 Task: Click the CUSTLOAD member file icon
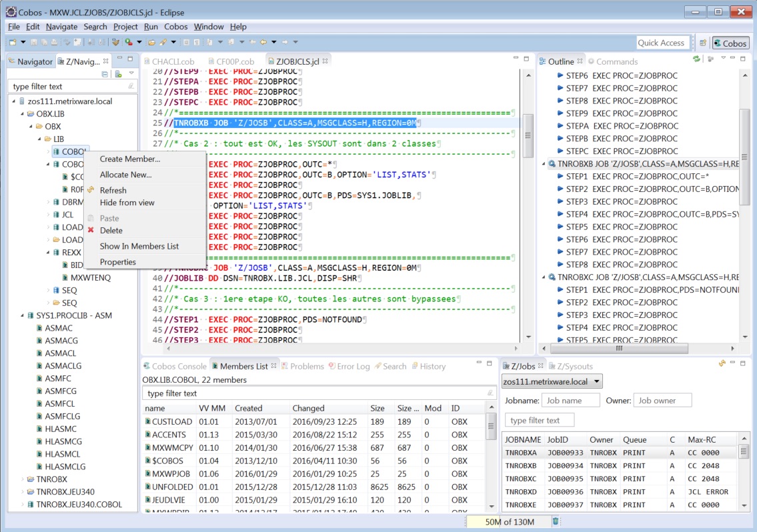click(147, 421)
